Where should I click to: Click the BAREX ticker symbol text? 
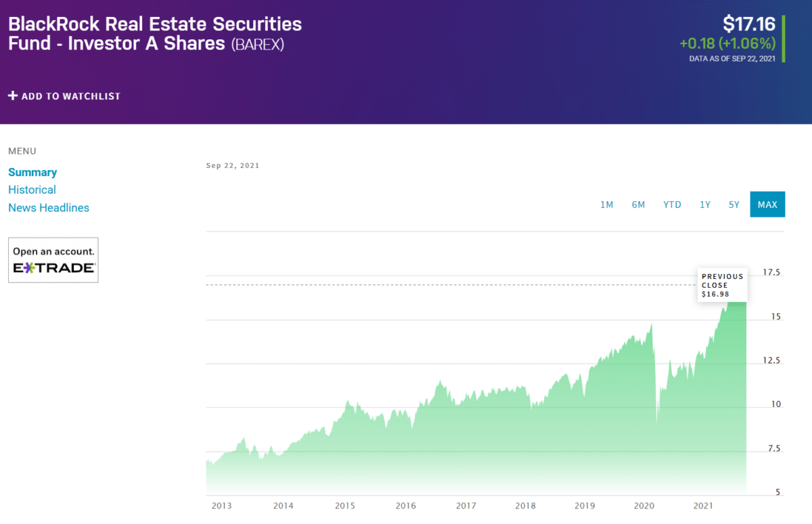(258, 45)
